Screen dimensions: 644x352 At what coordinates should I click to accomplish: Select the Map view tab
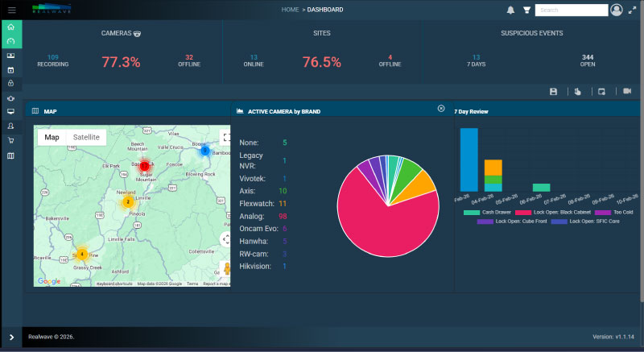coord(52,138)
